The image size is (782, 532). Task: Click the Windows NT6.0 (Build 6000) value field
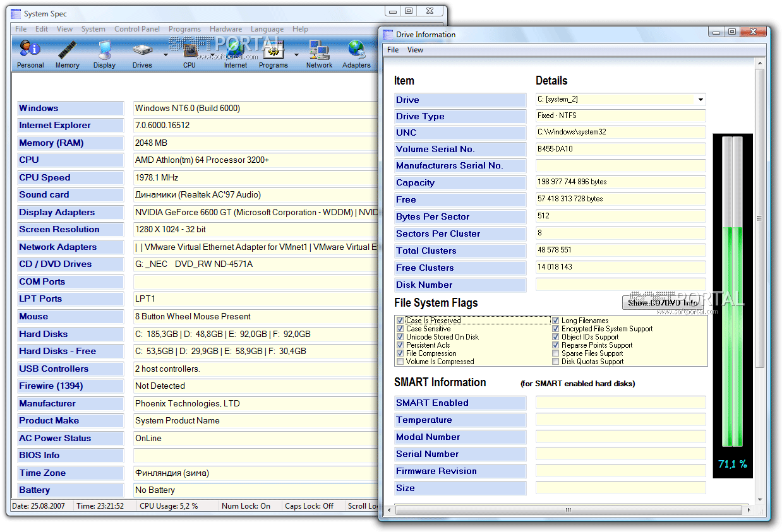pyautogui.click(x=256, y=108)
